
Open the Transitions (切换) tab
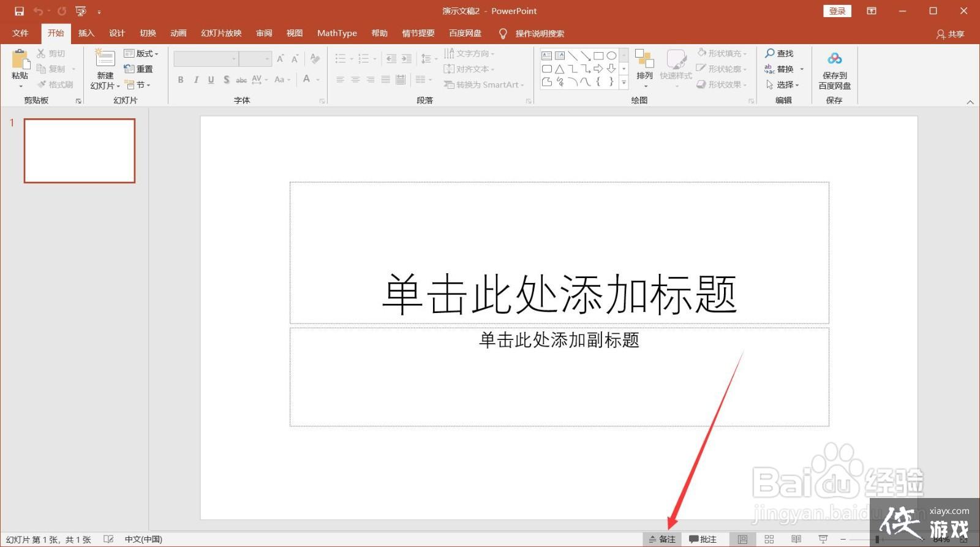(x=148, y=33)
